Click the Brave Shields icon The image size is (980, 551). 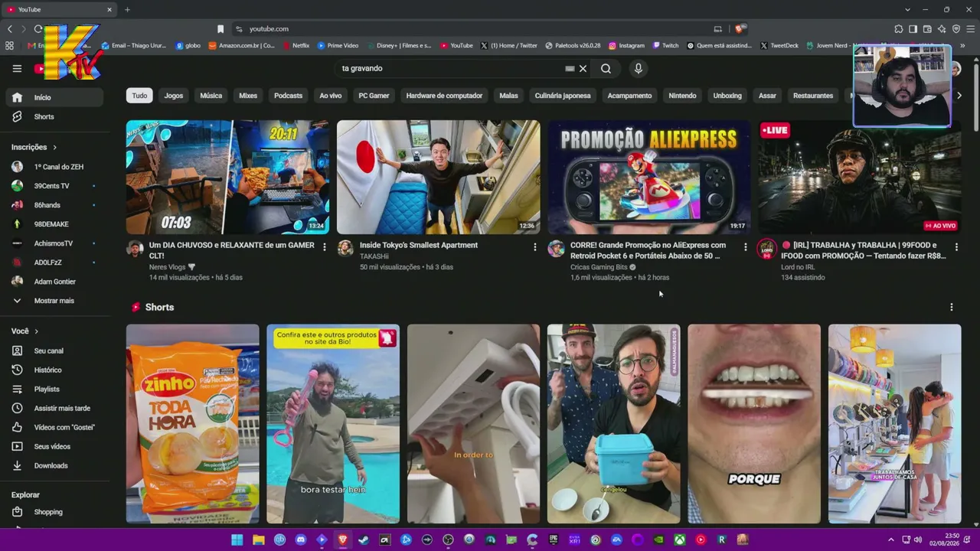739,29
